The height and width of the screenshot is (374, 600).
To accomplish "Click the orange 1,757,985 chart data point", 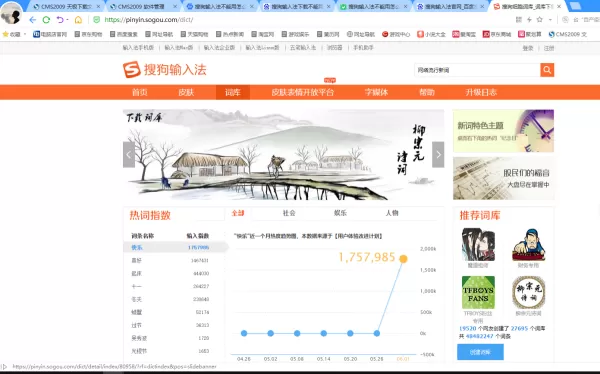I will 403,259.
